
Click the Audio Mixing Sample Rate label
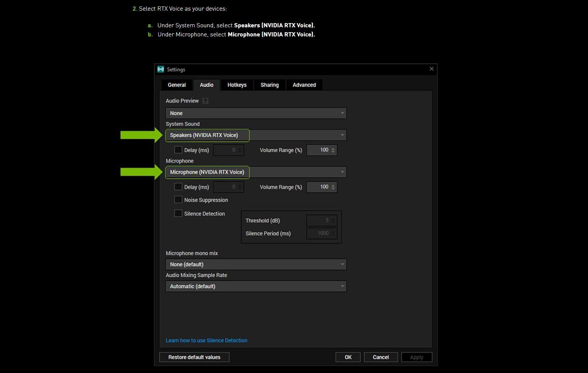pyautogui.click(x=196, y=275)
